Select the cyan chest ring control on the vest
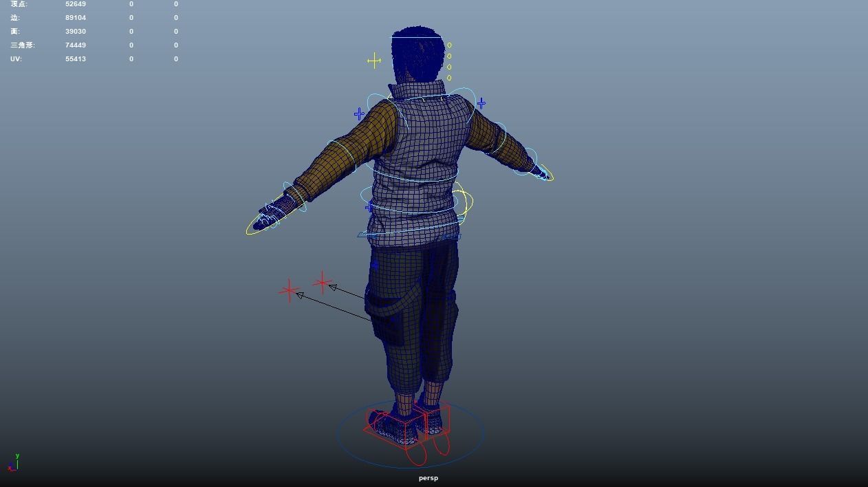Viewport: 868px width, 487px height. 413,173
